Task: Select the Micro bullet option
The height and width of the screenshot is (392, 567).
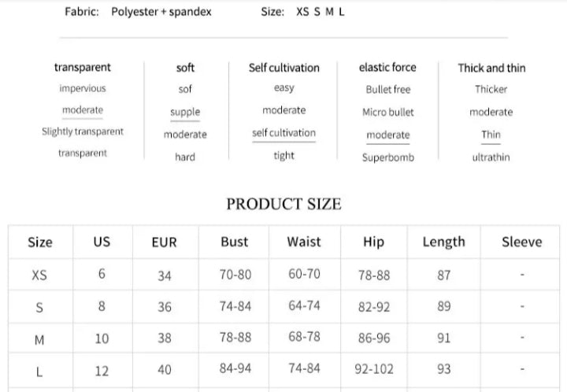Action: (388, 112)
